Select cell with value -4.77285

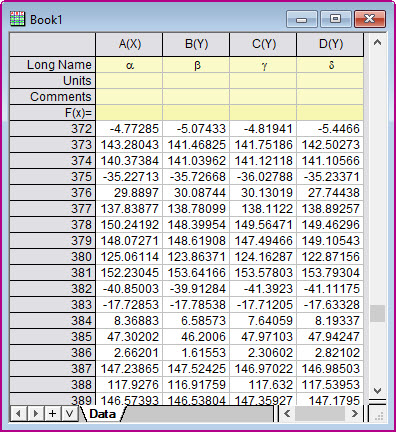click(129, 129)
